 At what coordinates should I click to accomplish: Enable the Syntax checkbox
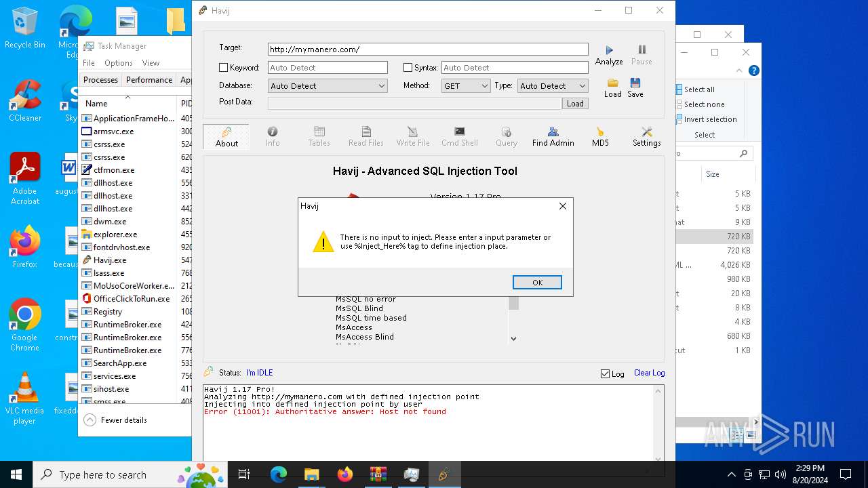coord(408,68)
